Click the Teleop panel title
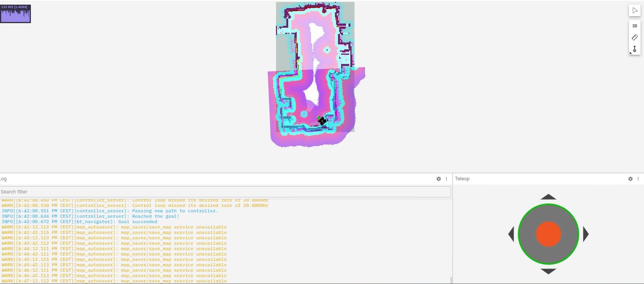The height and width of the screenshot is (284, 644). [x=462, y=179]
